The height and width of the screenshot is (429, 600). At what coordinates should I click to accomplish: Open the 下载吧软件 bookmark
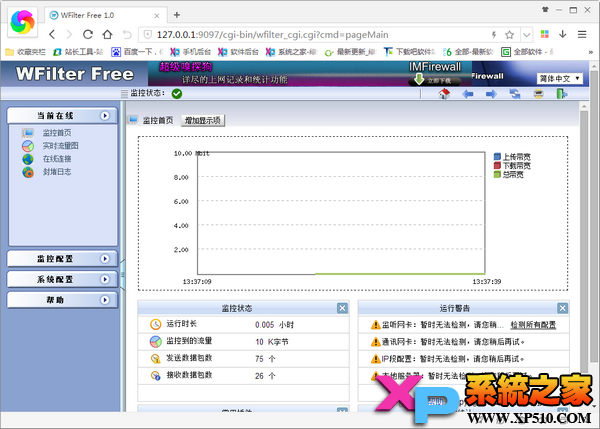point(409,52)
